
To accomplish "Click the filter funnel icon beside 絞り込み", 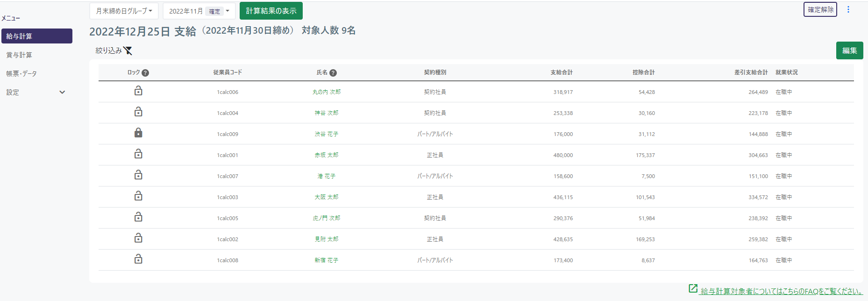I will pyautogui.click(x=128, y=50).
